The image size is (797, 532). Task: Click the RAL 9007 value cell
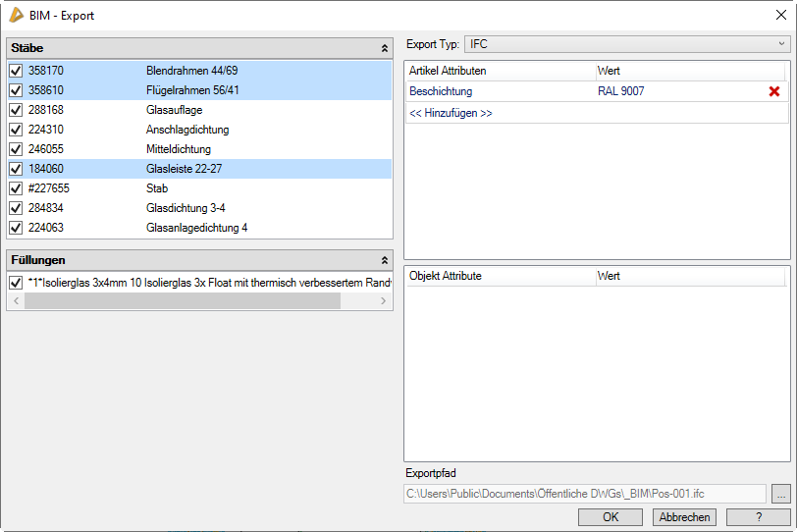[x=677, y=91]
